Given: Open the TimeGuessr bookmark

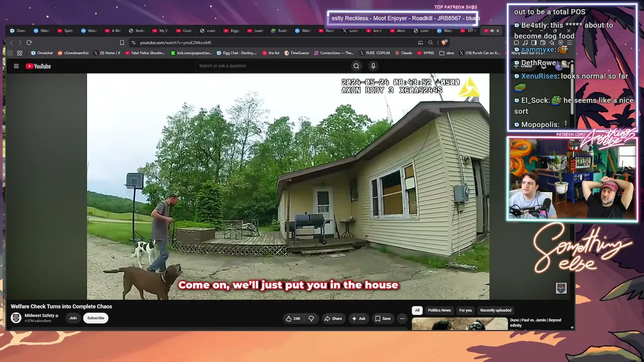Looking at the screenshot, I should click(x=297, y=53).
